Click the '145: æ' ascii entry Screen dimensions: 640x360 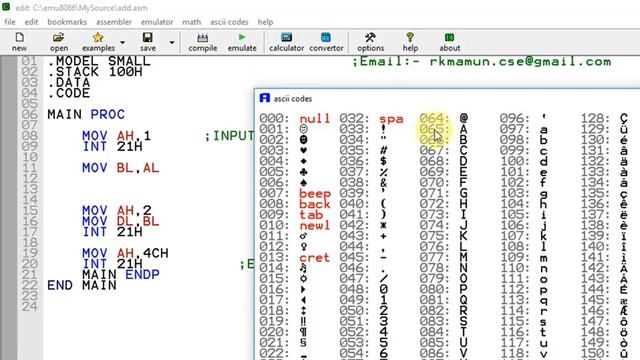tap(604, 300)
